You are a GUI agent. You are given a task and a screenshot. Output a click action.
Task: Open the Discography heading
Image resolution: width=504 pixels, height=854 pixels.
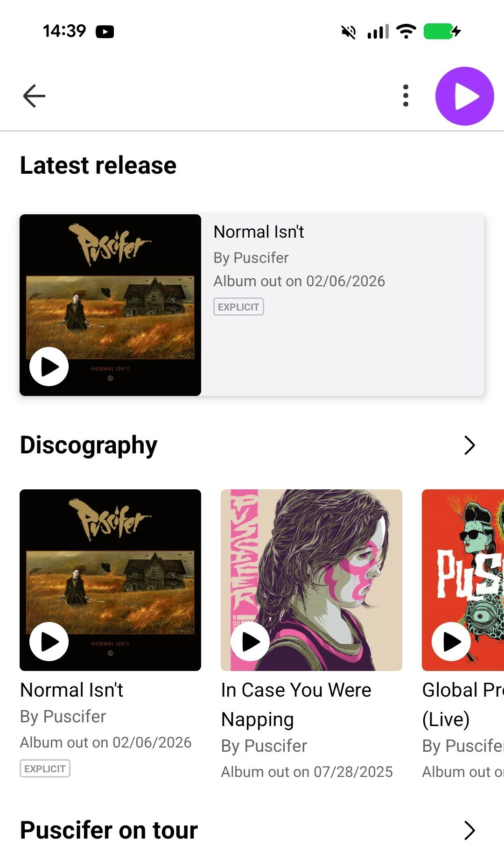(x=89, y=445)
